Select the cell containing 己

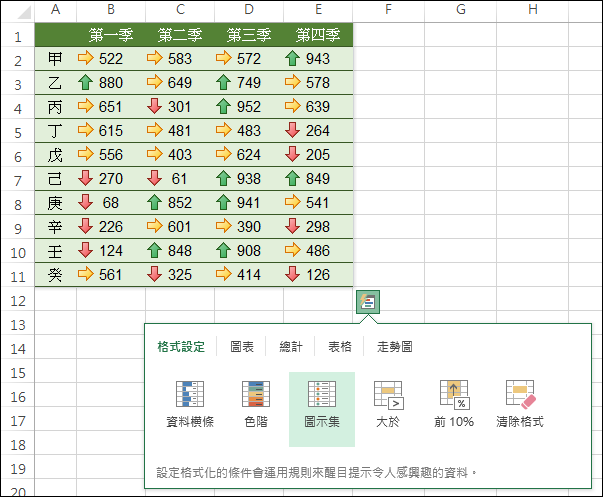[55, 179]
